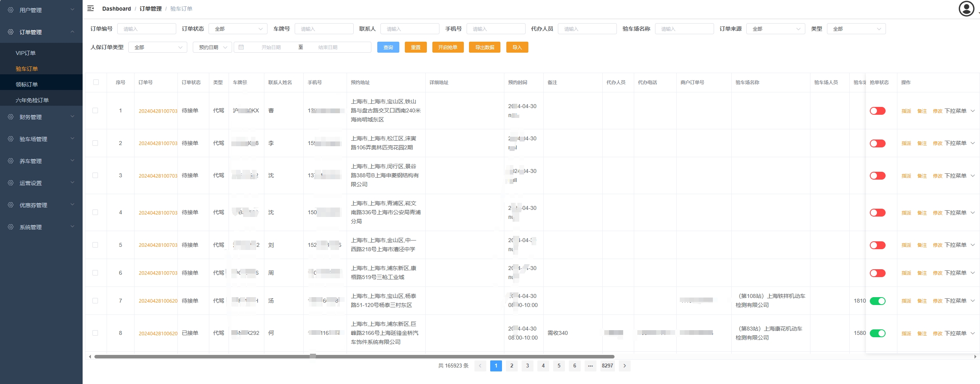Click the 验车场管理 gear icon

11,139
